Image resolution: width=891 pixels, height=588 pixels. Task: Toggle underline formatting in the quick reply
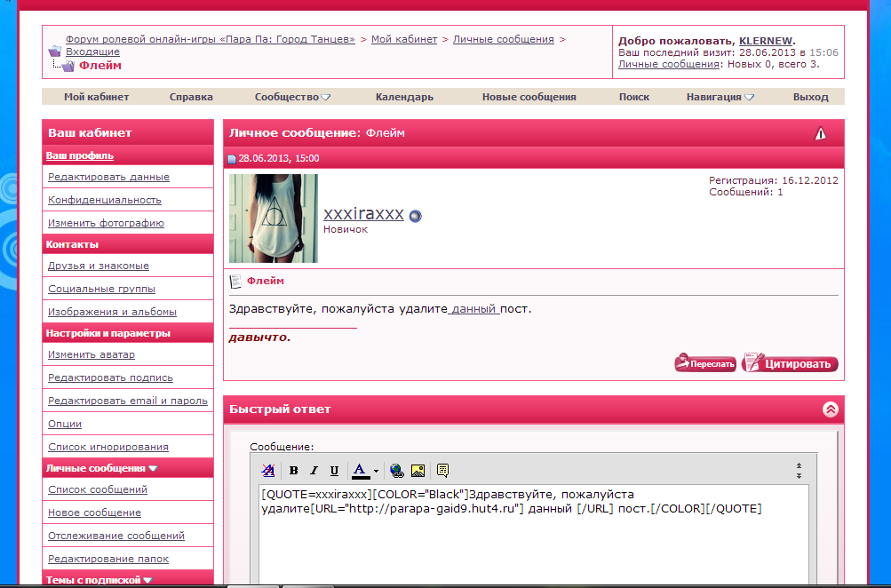[x=334, y=471]
